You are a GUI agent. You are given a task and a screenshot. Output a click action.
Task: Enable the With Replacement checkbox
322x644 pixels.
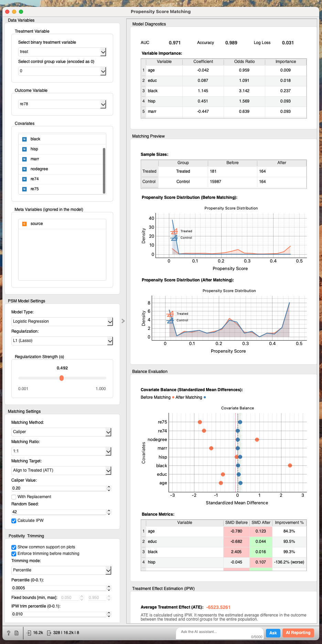click(x=14, y=497)
